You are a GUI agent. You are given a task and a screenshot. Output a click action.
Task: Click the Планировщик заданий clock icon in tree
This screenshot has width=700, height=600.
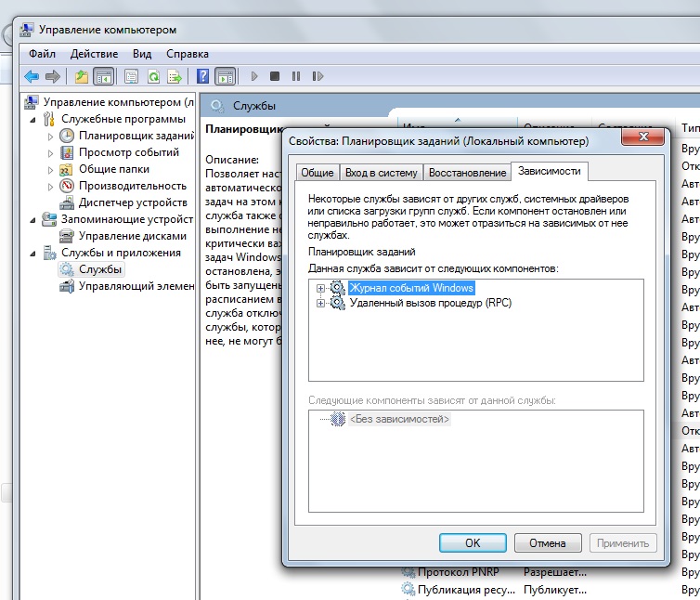pyautogui.click(x=67, y=136)
